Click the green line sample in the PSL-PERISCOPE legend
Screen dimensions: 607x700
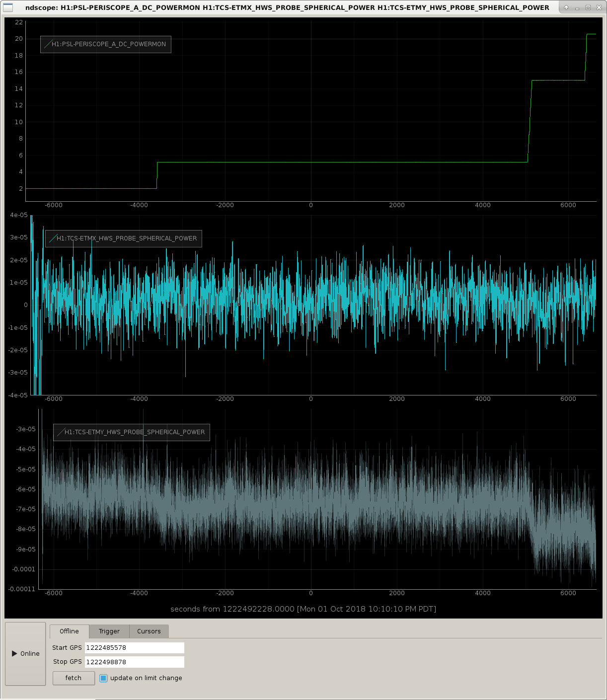click(47, 44)
